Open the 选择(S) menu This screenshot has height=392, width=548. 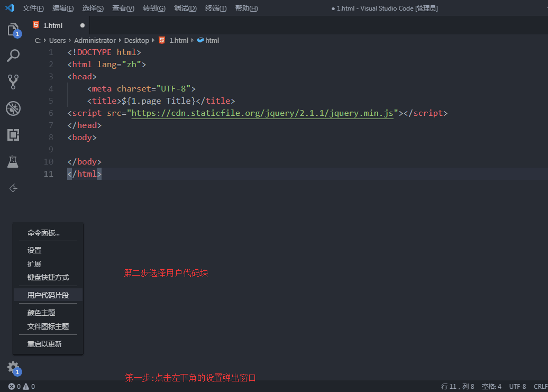coord(93,8)
